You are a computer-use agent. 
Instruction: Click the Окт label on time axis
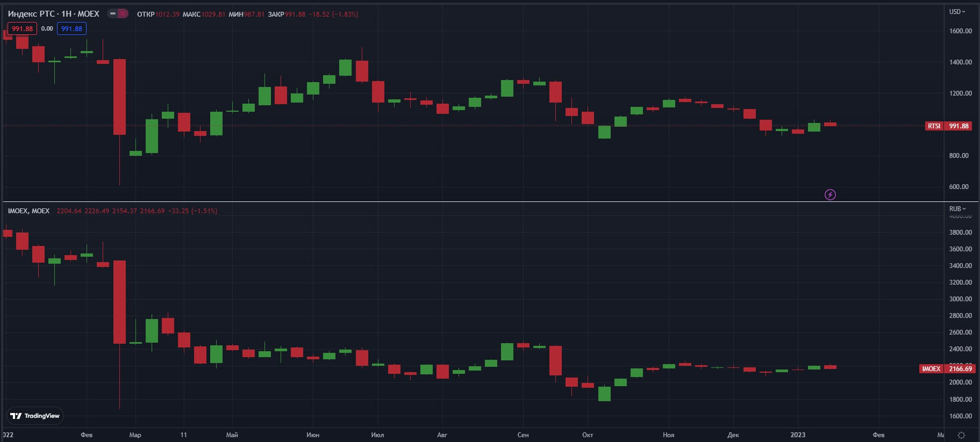click(588, 434)
